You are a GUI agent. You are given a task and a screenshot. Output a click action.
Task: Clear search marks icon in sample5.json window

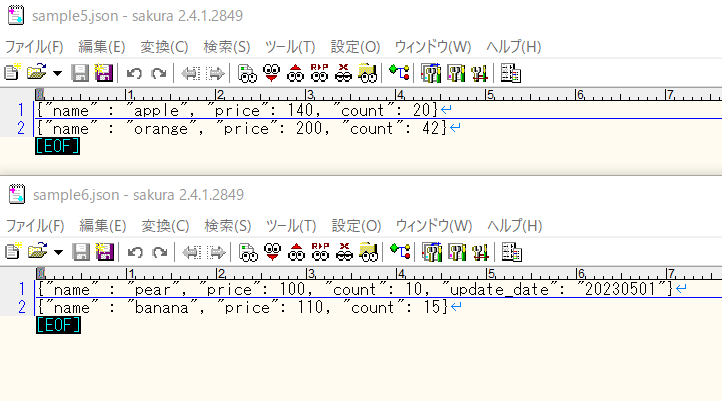click(x=344, y=73)
